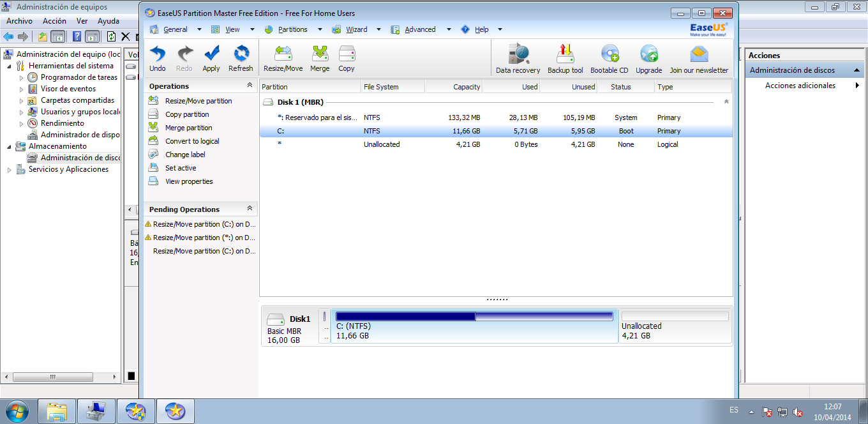Open the dropdown arrow next to Wizard
Screen dimensions: 868x424
pos(379,29)
